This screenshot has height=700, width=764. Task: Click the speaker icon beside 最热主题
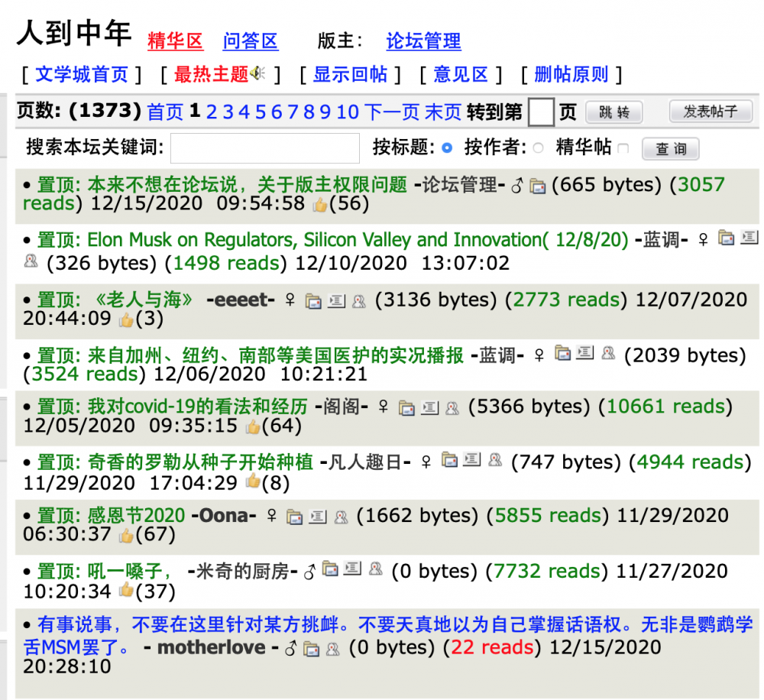tap(258, 74)
